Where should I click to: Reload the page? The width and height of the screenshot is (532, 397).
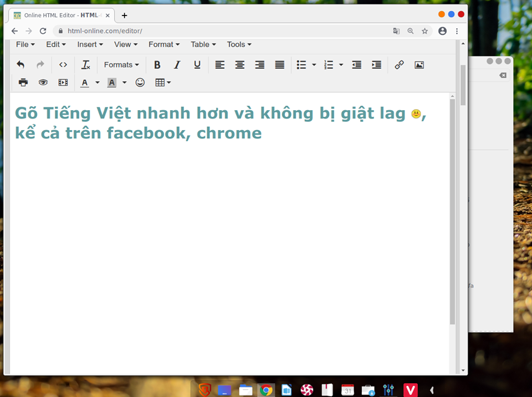tap(43, 31)
